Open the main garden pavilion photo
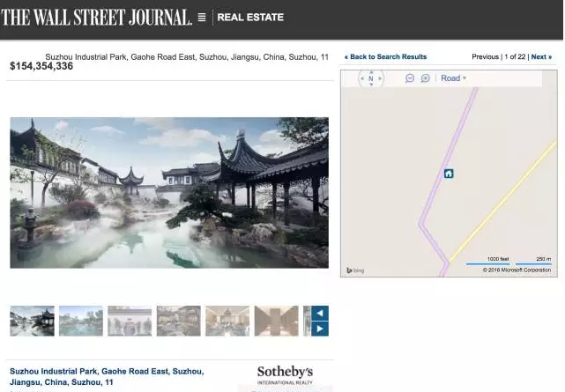The height and width of the screenshot is (392, 565). 169,193
